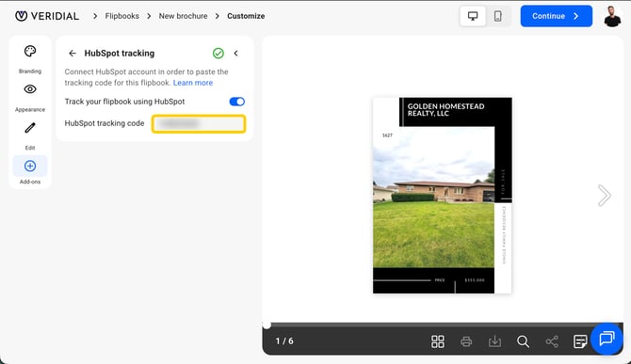Viewport: 631px width, 364px height.
Task: Switch to mobile preview mode
Action: pyautogui.click(x=498, y=16)
